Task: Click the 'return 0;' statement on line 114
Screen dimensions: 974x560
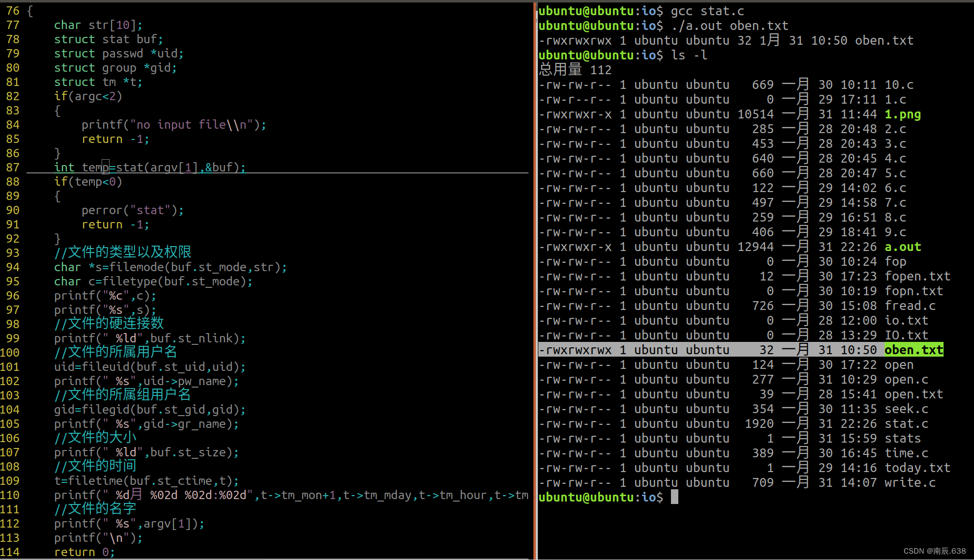Action: [84, 552]
